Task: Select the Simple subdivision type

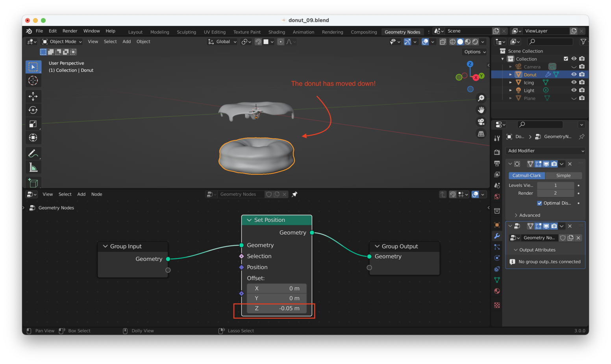Action: coord(563,176)
